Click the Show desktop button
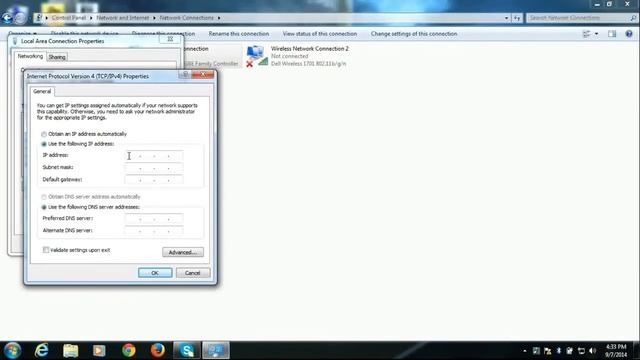 [x=636, y=351]
